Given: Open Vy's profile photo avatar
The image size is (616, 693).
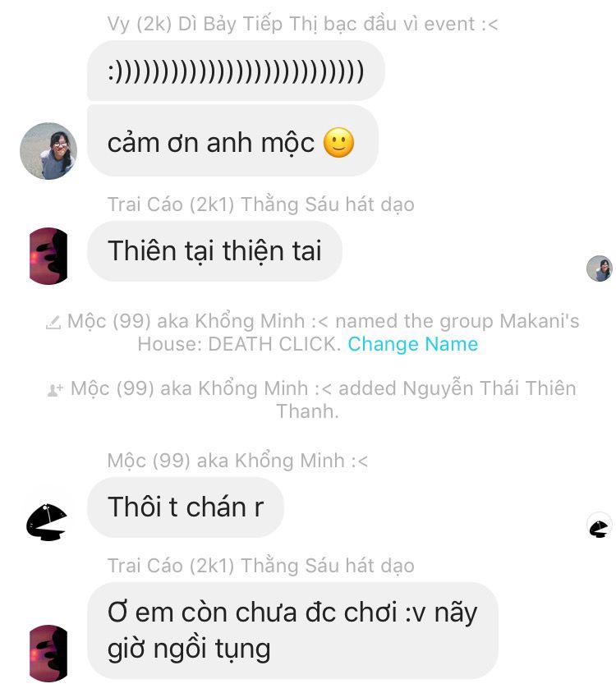Looking at the screenshot, I should point(48,151).
